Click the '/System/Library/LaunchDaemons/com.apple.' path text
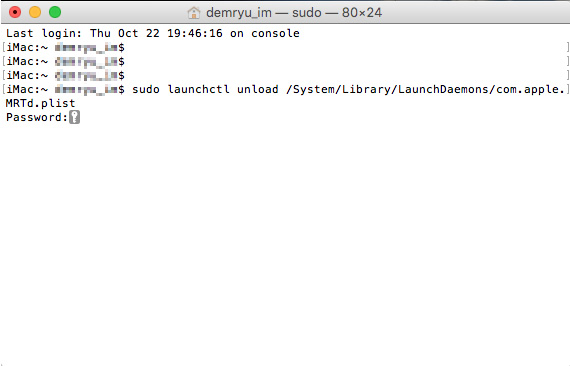Screen dimensions: 570x366 coord(425,89)
